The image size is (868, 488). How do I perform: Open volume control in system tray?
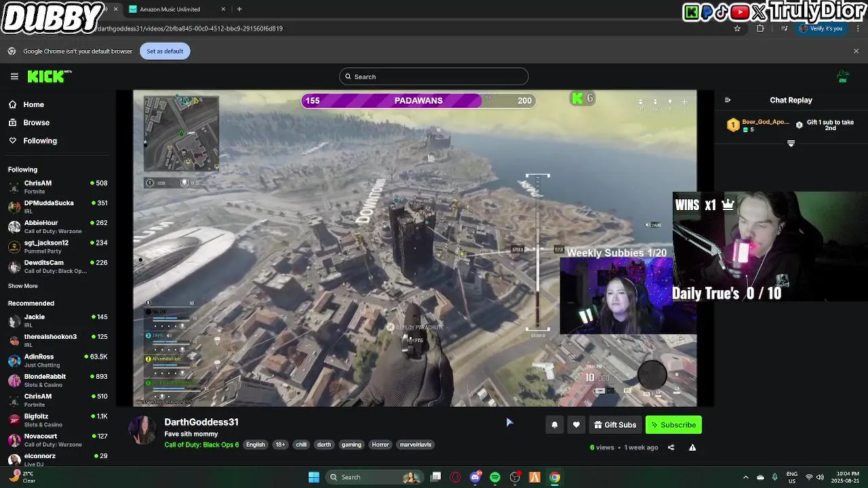(x=819, y=477)
